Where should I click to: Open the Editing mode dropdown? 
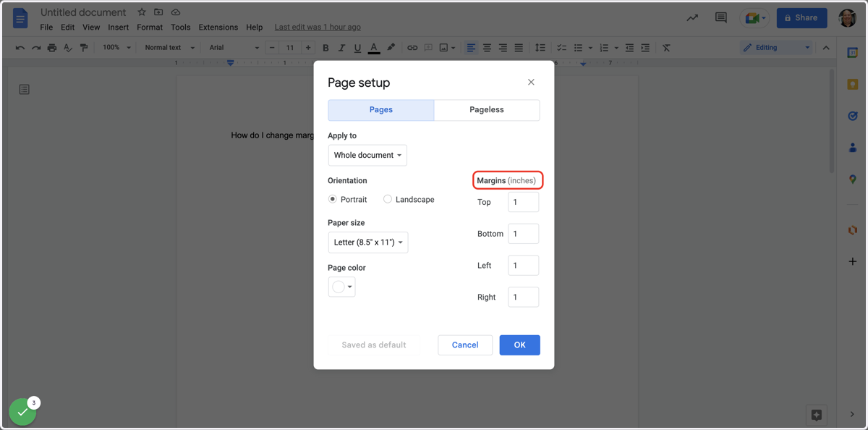pos(776,48)
